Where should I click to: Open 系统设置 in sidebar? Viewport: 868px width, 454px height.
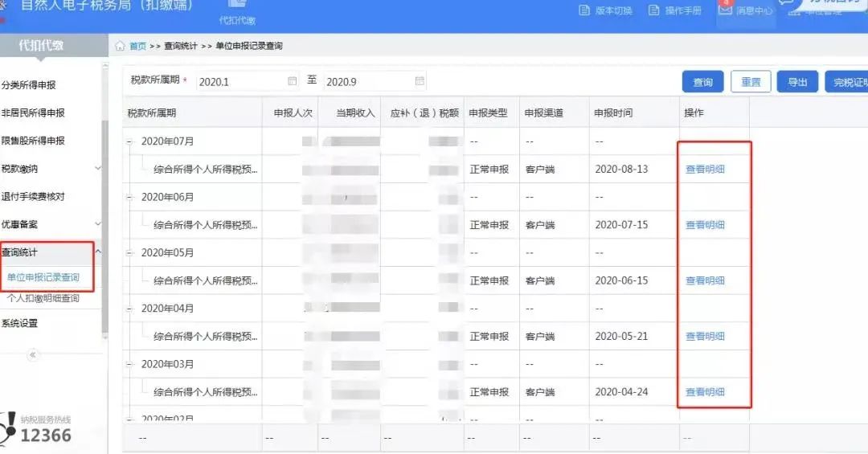point(19,323)
